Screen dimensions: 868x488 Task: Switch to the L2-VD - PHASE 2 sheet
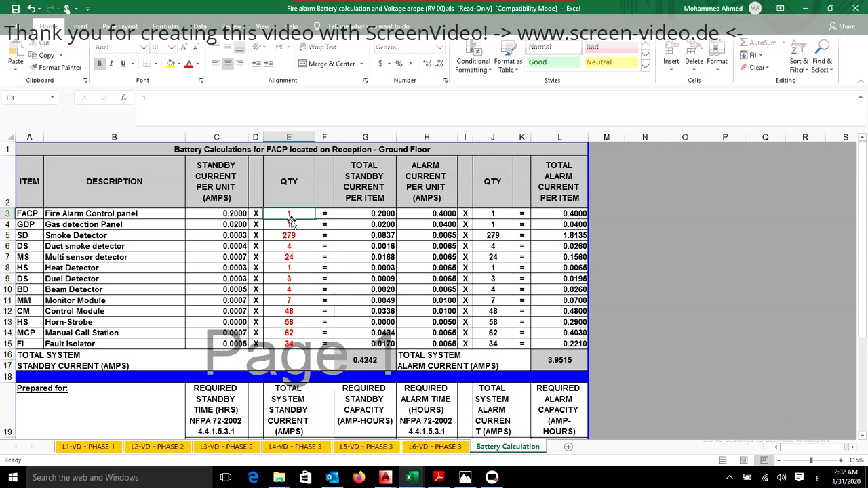pyautogui.click(x=157, y=447)
